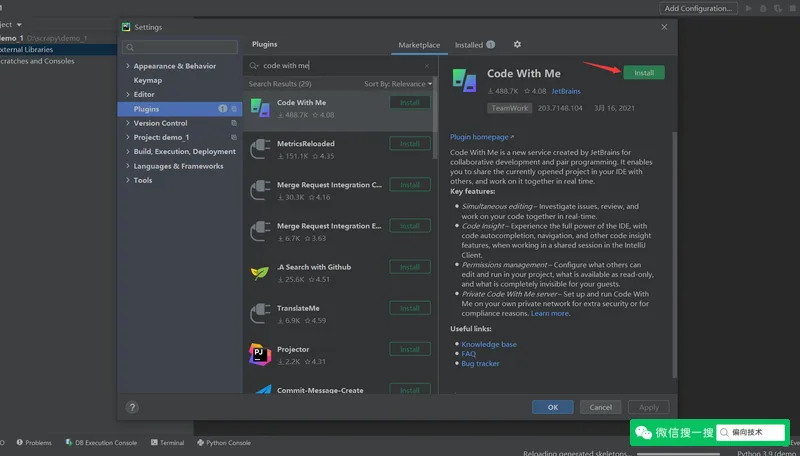This screenshot has height=456, width=800.
Task: Click the Settings dialog PyCharm icon
Action: coord(126,27)
